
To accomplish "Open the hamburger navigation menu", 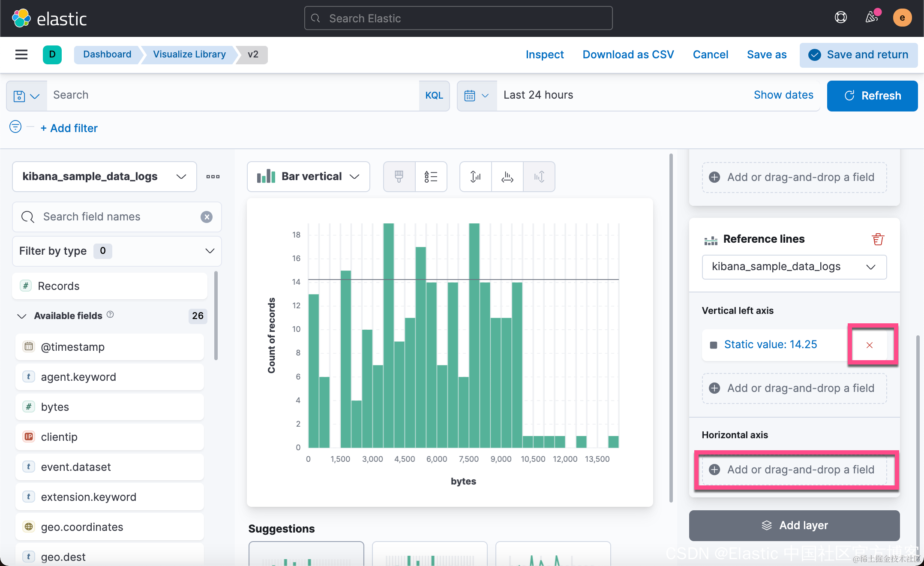I will coord(21,54).
